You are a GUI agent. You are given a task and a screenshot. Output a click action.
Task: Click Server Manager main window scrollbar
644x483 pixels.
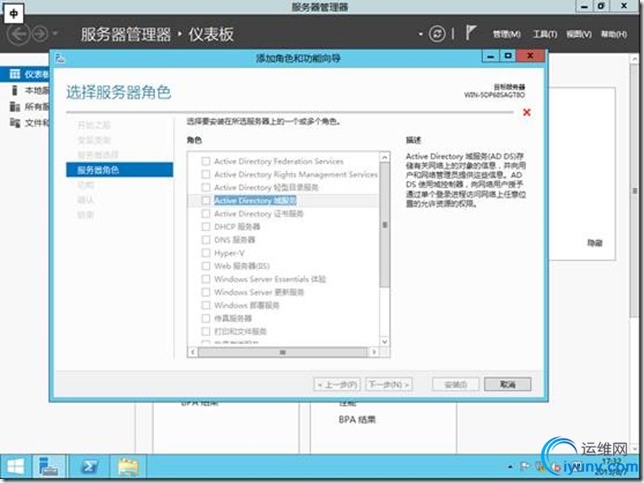pyautogui.click(x=635, y=191)
